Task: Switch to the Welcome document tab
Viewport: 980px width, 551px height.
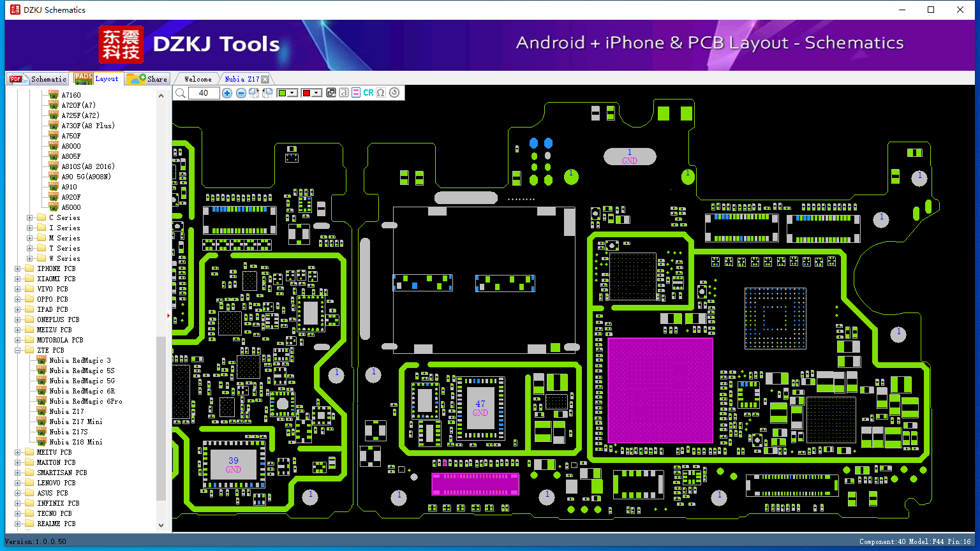Action: click(198, 79)
